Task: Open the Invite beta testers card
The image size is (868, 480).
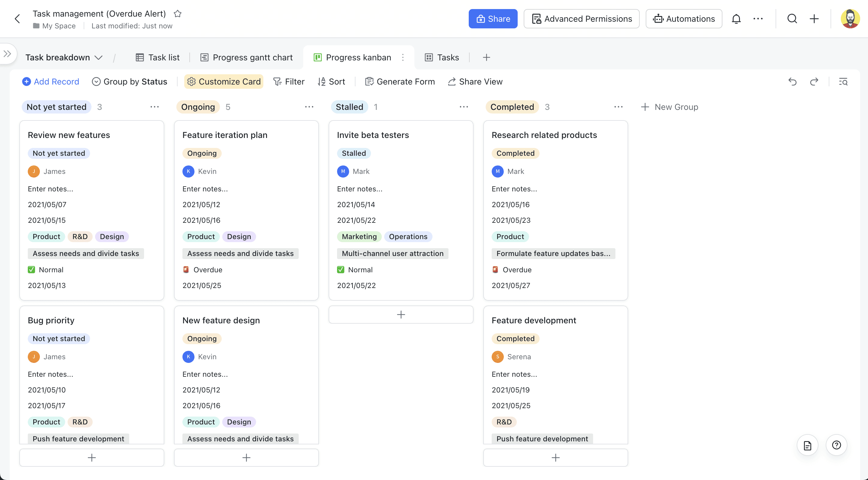Action: tap(373, 135)
